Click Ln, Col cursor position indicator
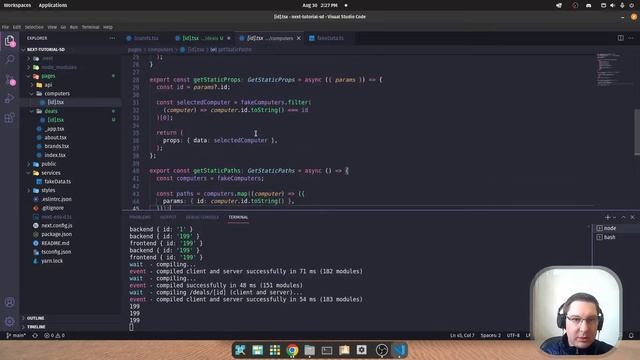The image size is (640, 360). (x=462, y=336)
